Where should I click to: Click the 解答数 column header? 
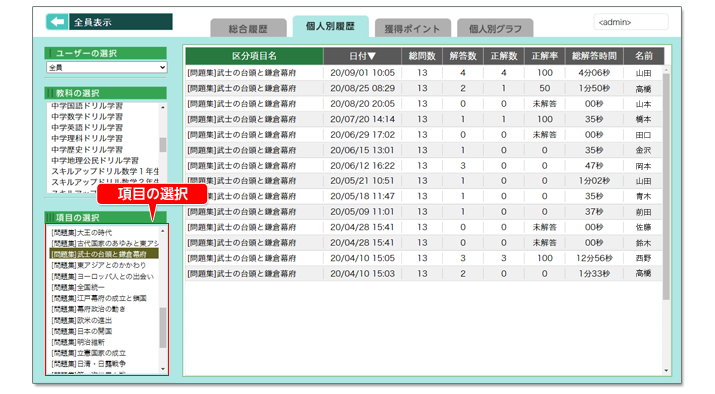(x=463, y=56)
